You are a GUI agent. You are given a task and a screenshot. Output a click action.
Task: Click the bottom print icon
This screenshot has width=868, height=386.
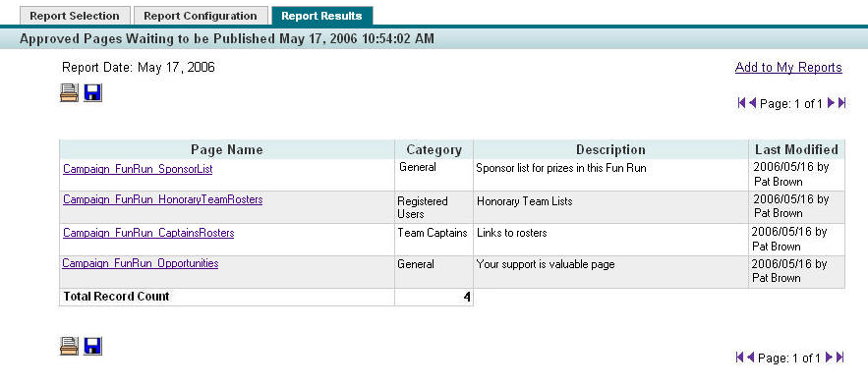click(x=69, y=346)
